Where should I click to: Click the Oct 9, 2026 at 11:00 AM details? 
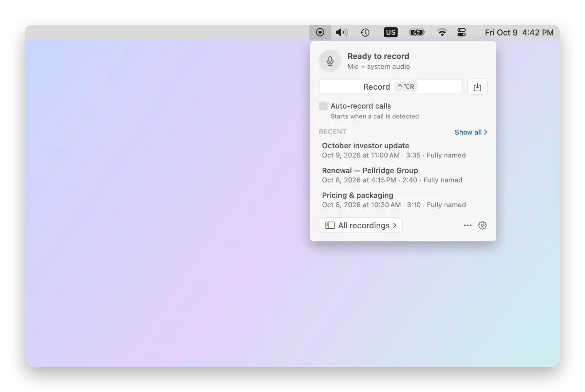[394, 156]
